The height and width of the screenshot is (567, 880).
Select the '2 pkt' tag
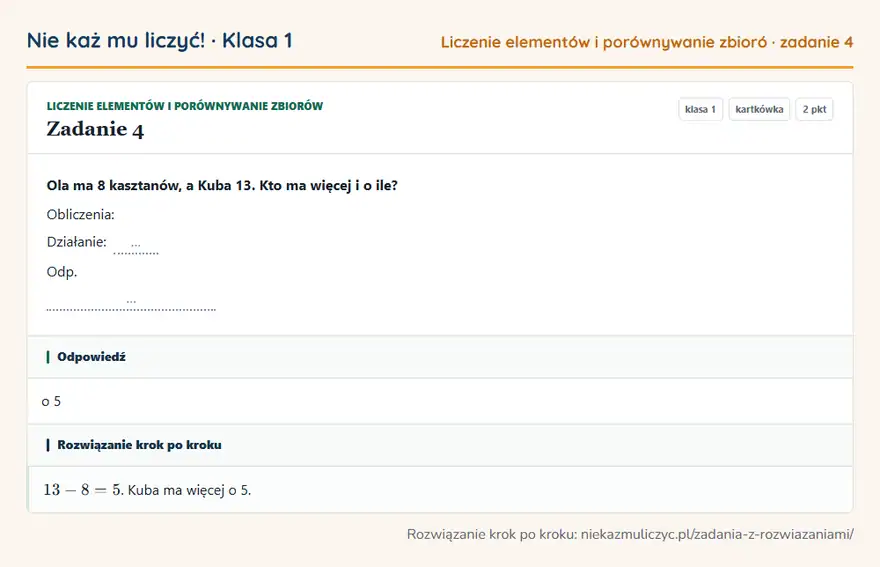tap(814, 109)
